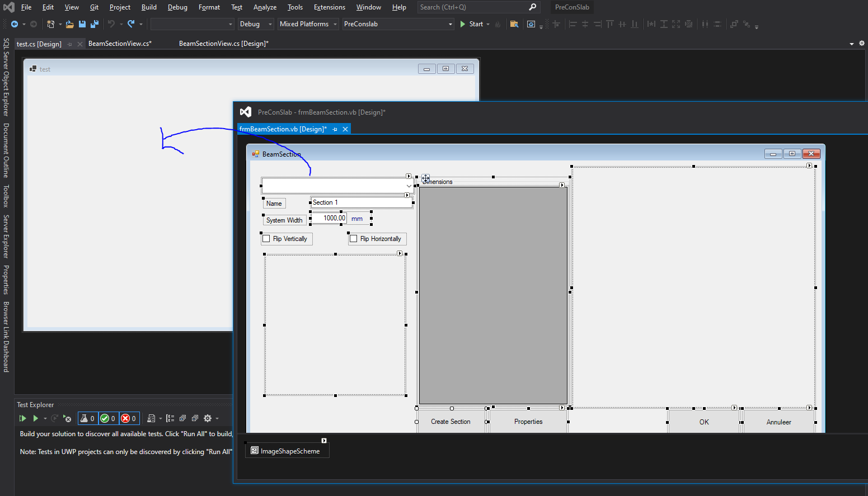Open the Analyze menu

click(265, 7)
